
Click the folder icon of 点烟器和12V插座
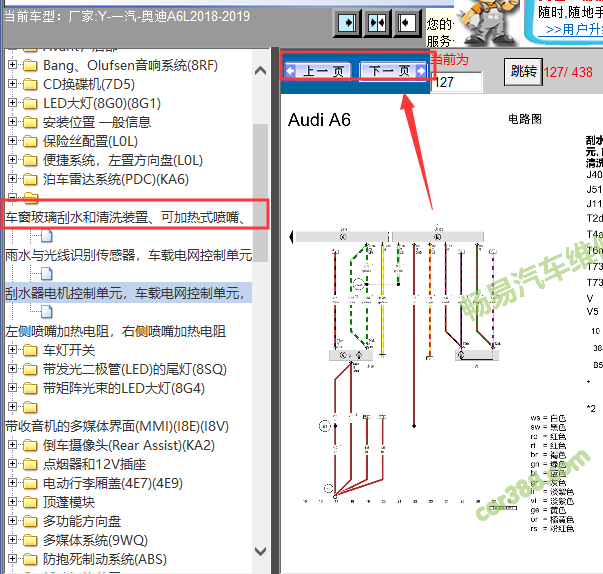[30, 465]
